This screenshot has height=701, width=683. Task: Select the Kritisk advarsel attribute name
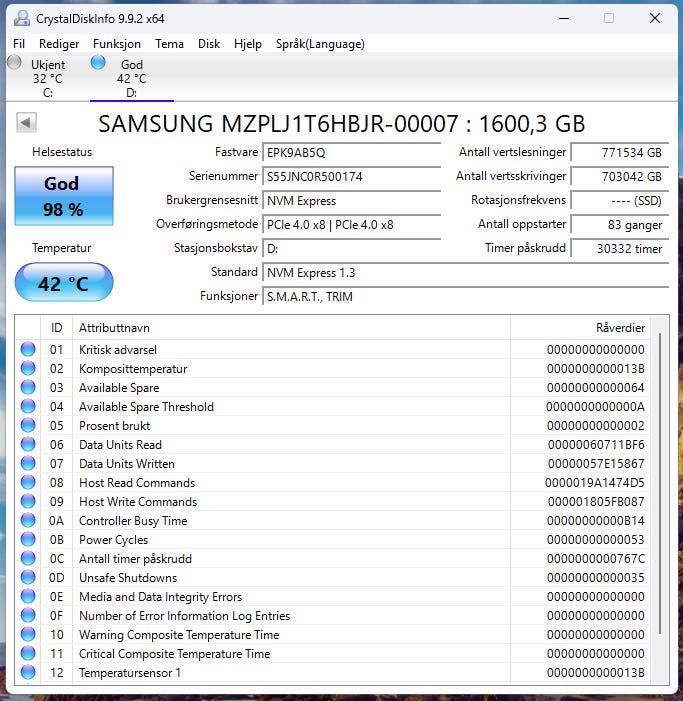118,350
